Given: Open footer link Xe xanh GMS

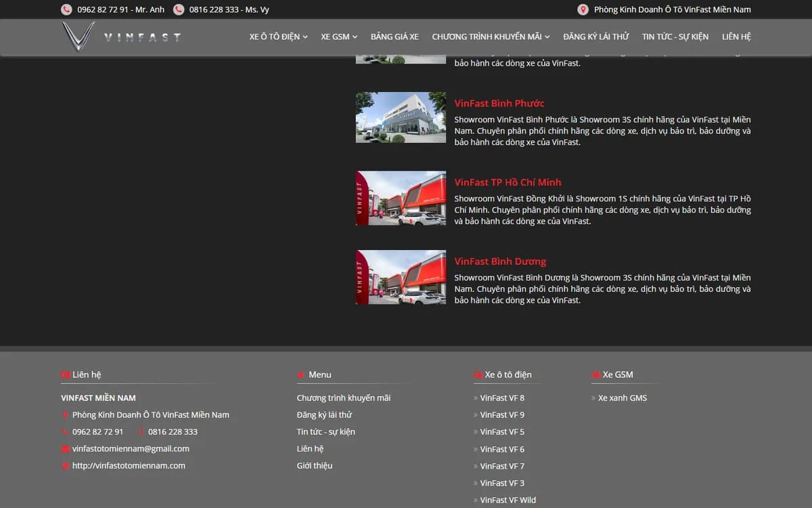Looking at the screenshot, I should click(623, 398).
